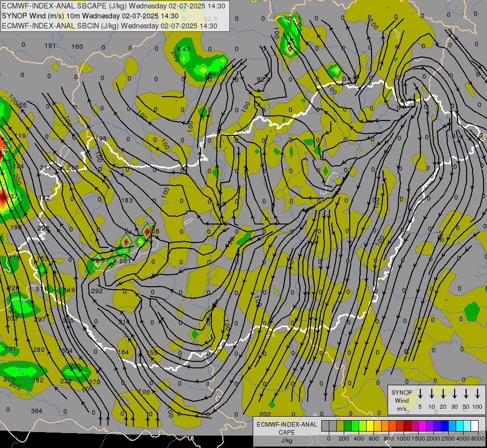Click the 149 value on the map

point(70,290)
